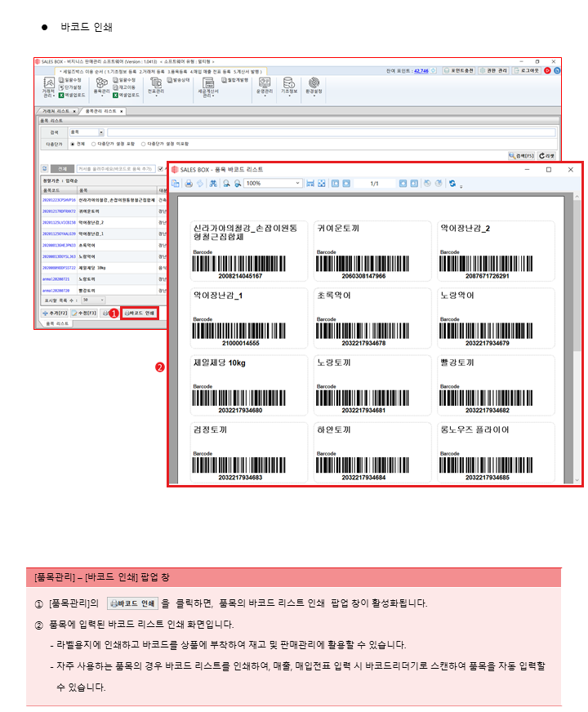Select the bottom 품목 리스트 tab
The height and width of the screenshot is (712, 588).
pyautogui.click(x=57, y=323)
